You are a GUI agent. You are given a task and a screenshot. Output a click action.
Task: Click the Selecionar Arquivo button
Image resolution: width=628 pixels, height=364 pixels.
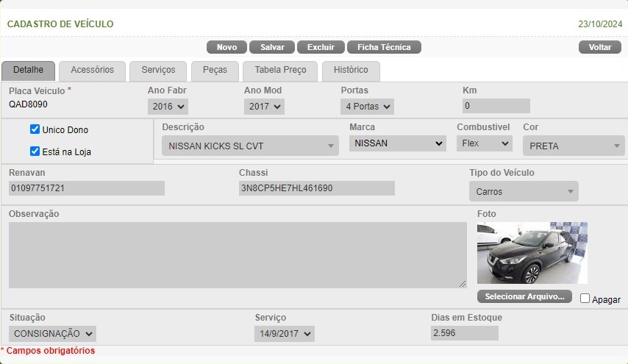coord(524,296)
